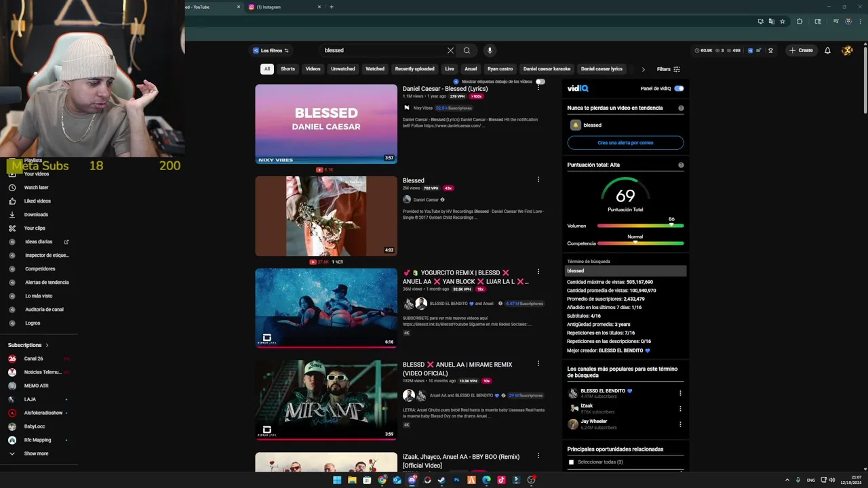Open Downloads in sidebar

coord(36,214)
